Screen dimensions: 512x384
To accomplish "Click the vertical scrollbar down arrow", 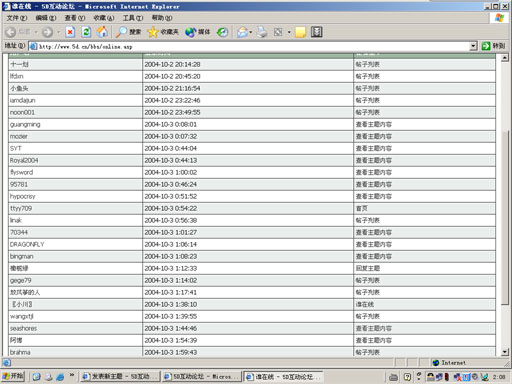I will point(505,352).
